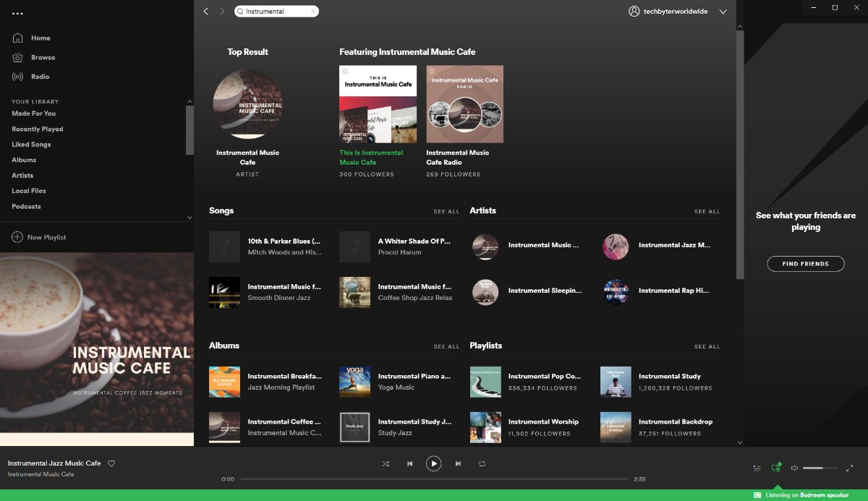Screen dimensions: 868x501
Task: Seek within the song progress bar
Action: coord(434,479)
